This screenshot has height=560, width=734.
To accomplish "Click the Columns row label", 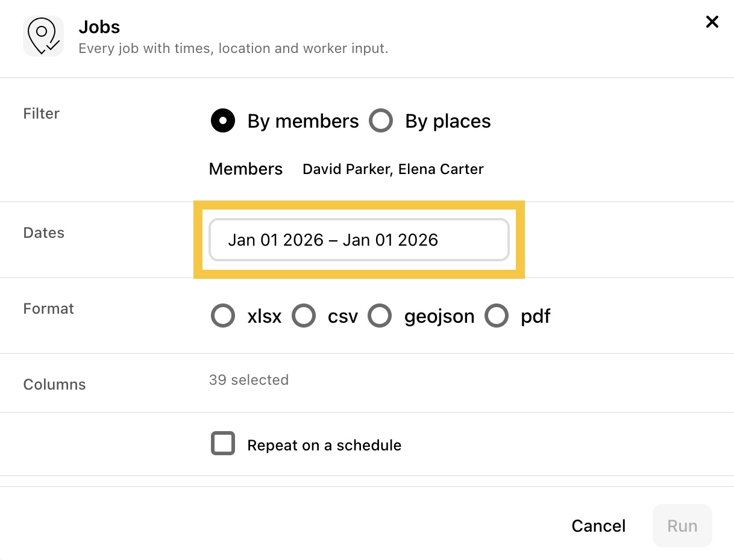I will pyautogui.click(x=55, y=384).
